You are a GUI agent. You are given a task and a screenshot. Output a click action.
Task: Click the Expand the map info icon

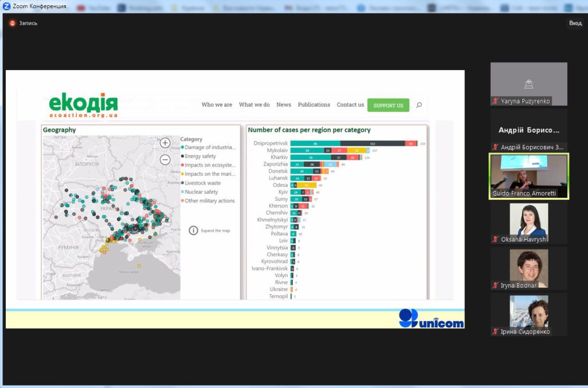tap(194, 231)
